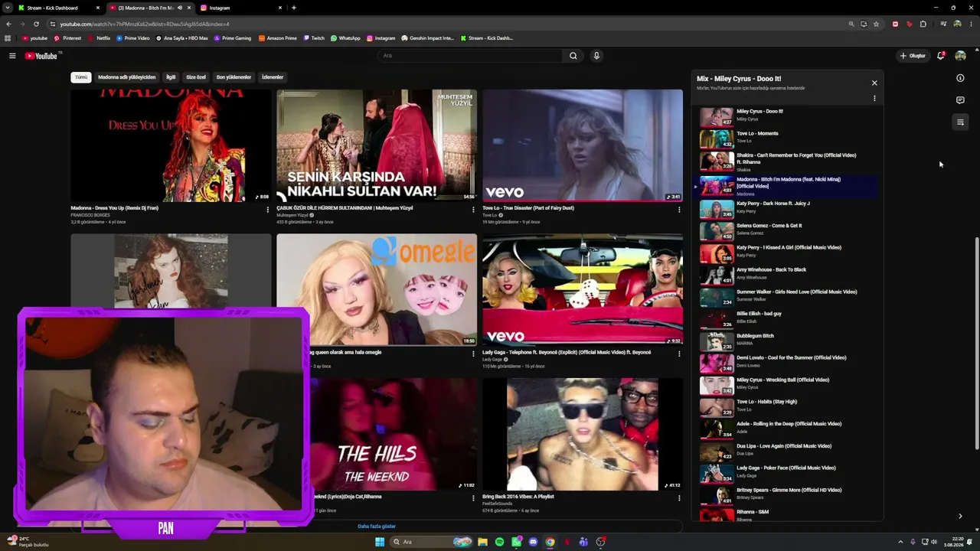Screen dimensions: 980x551
Task: Select the 'Son yüklenenler' filter chip
Action: coord(234,77)
